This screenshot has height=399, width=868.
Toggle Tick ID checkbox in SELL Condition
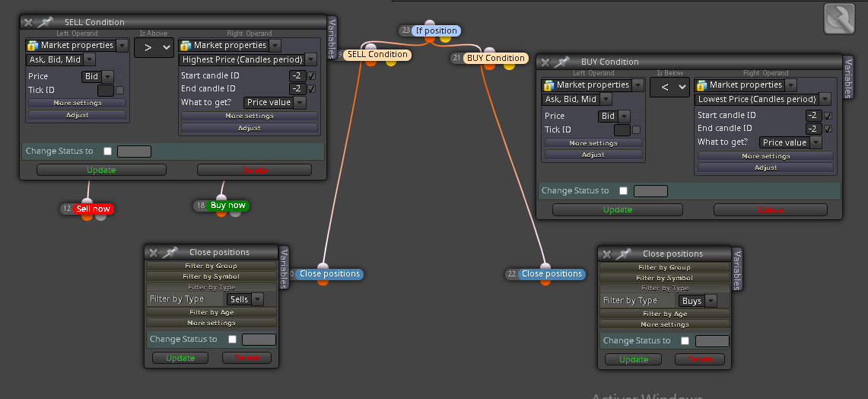coord(119,90)
